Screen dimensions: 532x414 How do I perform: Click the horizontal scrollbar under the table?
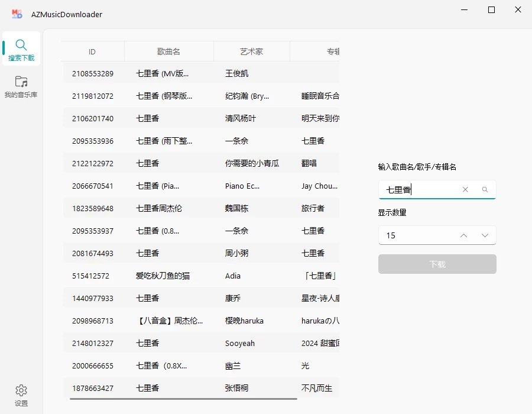[x=184, y=399]
